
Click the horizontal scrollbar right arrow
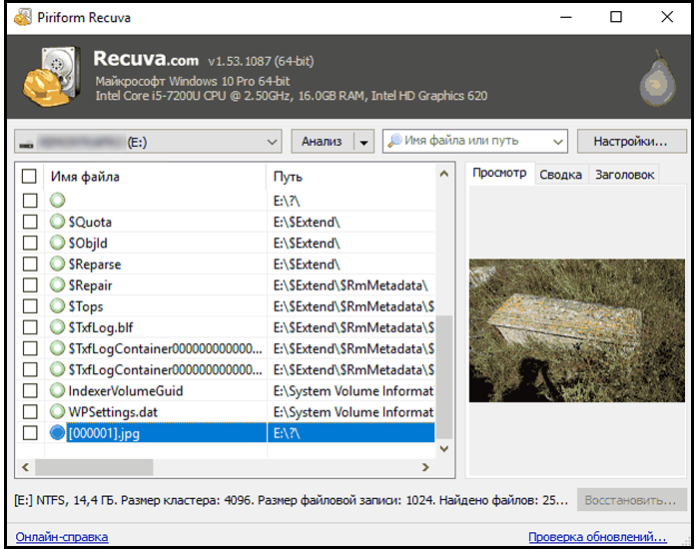[426, 467]
